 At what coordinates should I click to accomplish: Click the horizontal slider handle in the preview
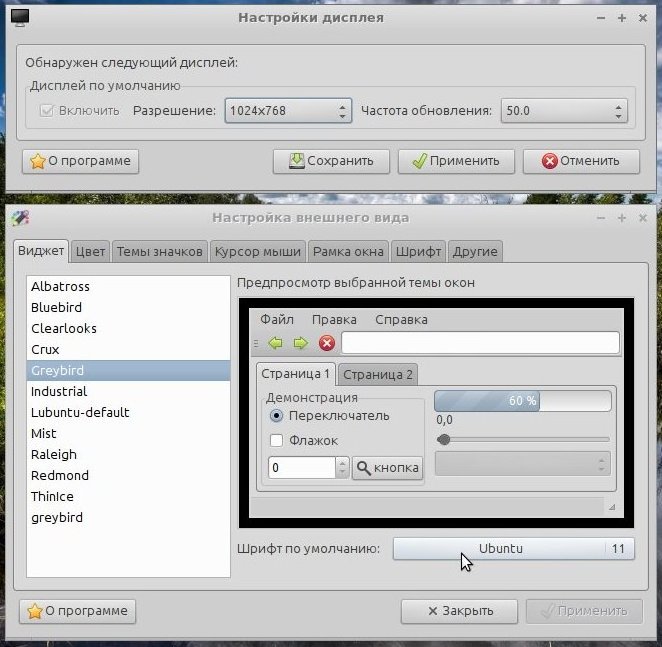tap(443, 440)
